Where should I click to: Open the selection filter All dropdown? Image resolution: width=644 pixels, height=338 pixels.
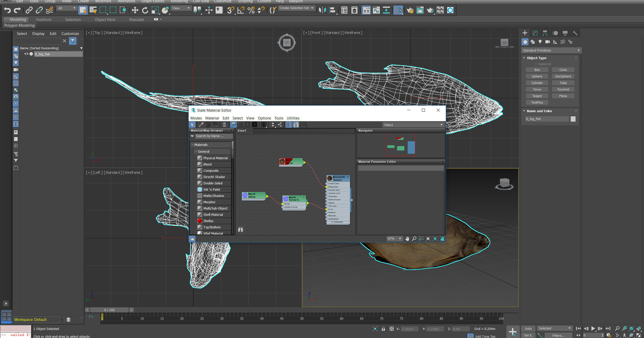point(67,8)
